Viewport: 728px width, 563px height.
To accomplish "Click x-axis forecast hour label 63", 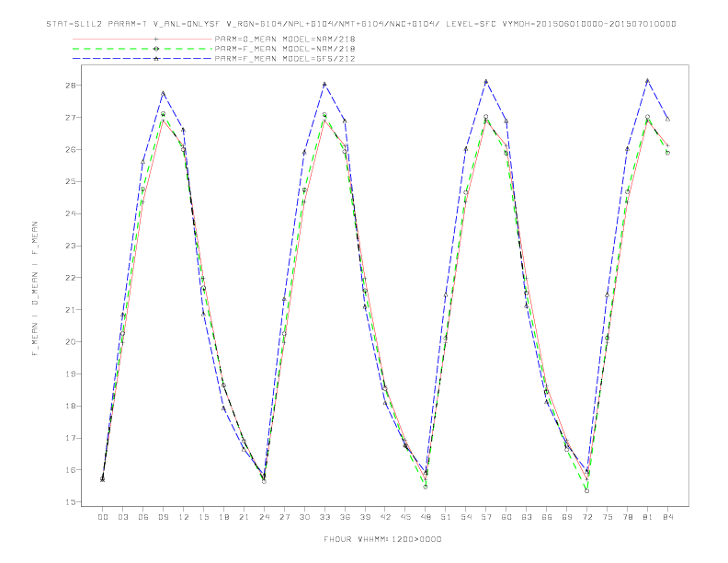I will (x=527, y=517).
